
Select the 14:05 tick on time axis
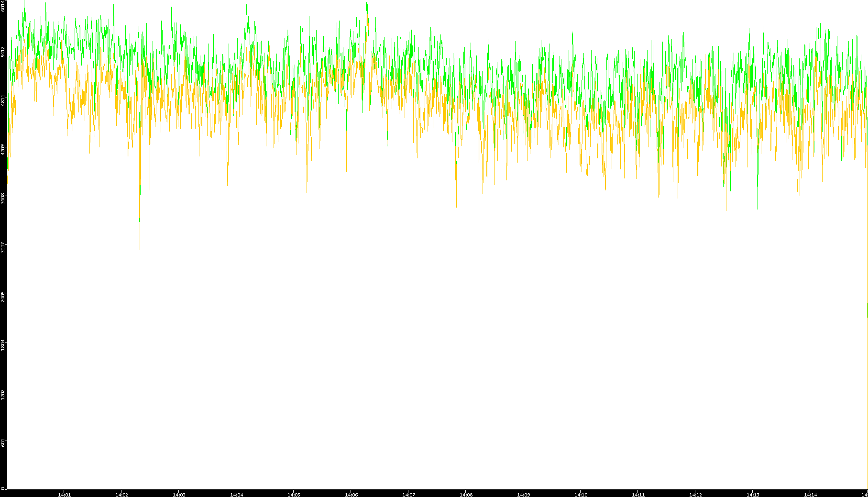[x=294, y=495]
